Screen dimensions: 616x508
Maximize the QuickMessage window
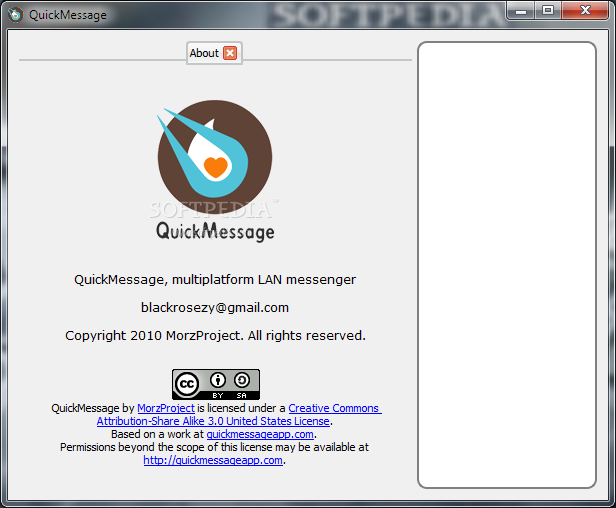548,11
